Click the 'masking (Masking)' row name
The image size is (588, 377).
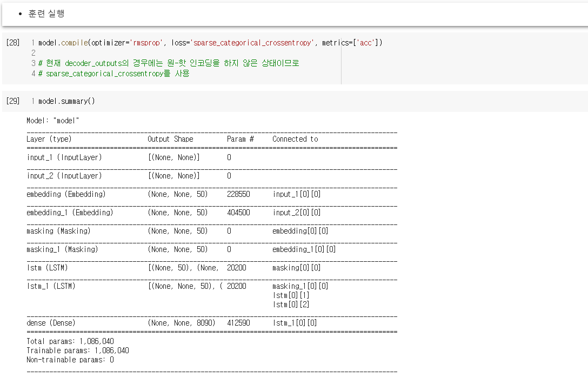pyautogui.click(x=58, y=231)
